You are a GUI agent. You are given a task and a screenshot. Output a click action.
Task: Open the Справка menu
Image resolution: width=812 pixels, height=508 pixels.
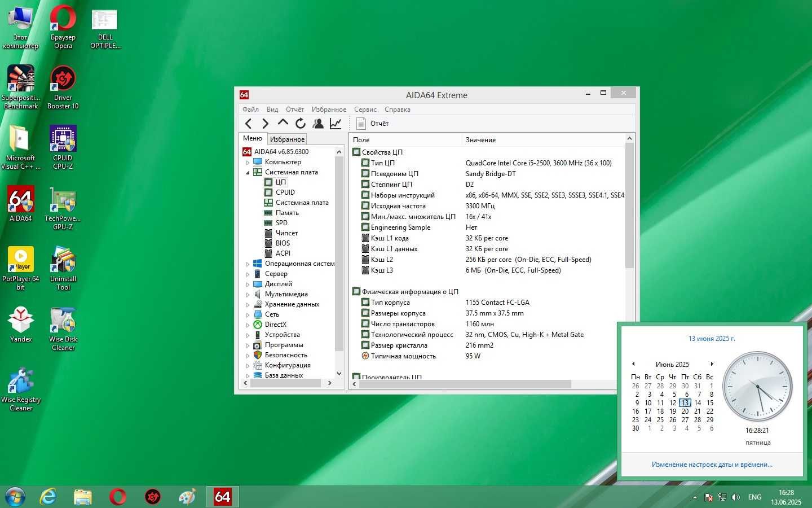coord(398,110)
